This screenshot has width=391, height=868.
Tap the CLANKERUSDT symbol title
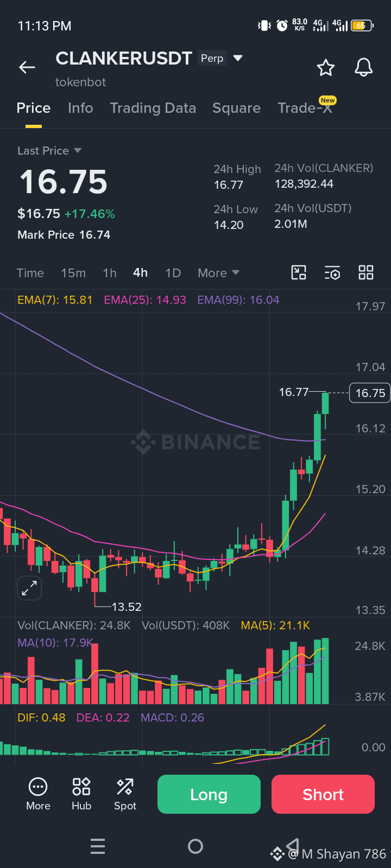tap(124, 58)
